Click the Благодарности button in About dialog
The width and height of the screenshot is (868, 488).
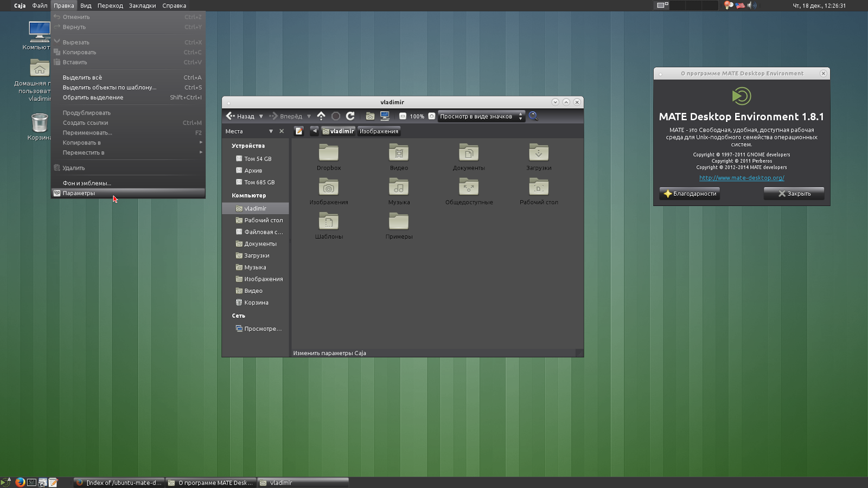click(690, 194)
